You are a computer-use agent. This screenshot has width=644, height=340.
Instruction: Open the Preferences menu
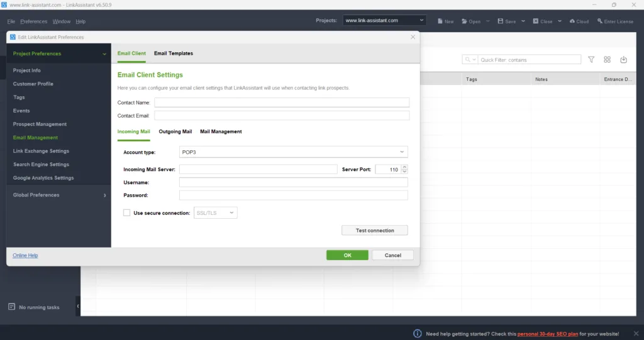point(34,21)
